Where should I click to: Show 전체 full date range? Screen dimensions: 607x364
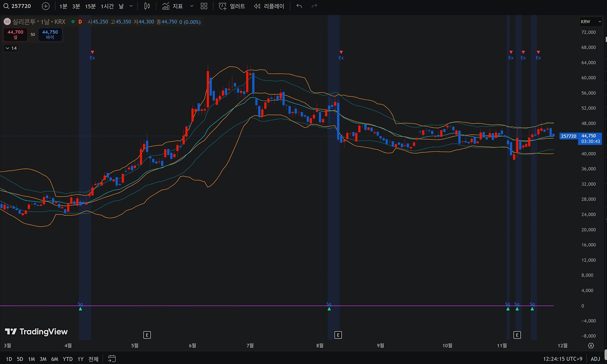[x=94, y=359]
